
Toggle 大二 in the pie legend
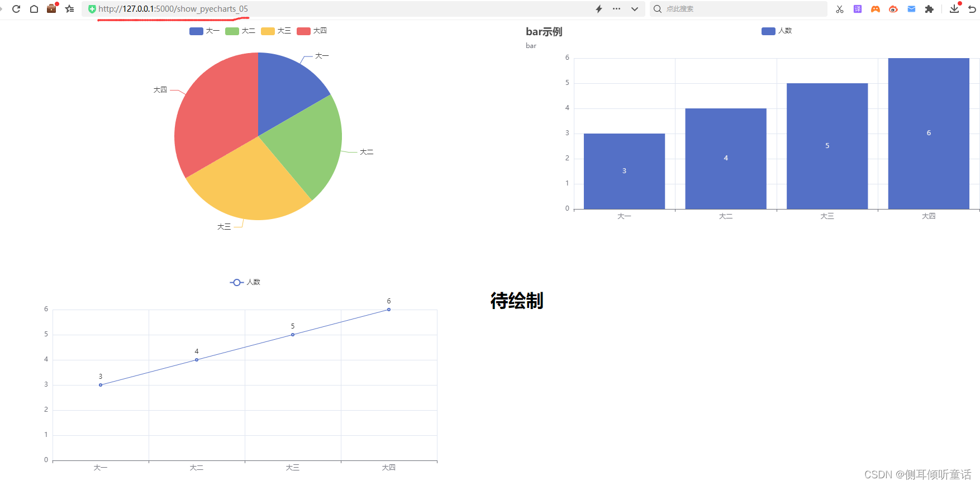pyautogui.click(x=240, y=31)
